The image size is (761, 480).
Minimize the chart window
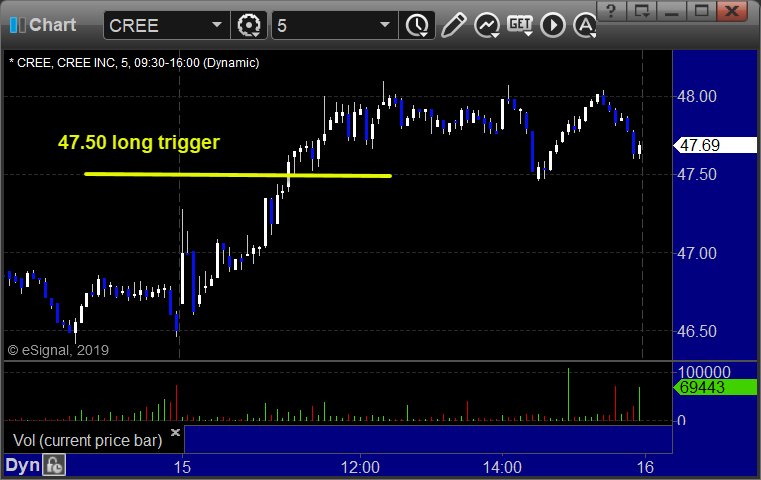tap(671, 11)
